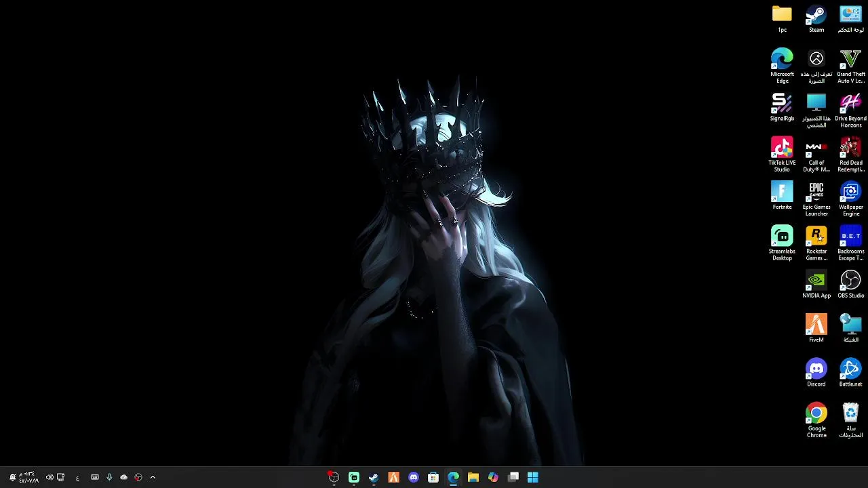This screenshot has width=868, height=488.
Task: Select the Fortnite desktop shortcut
Action: [782, 195]
